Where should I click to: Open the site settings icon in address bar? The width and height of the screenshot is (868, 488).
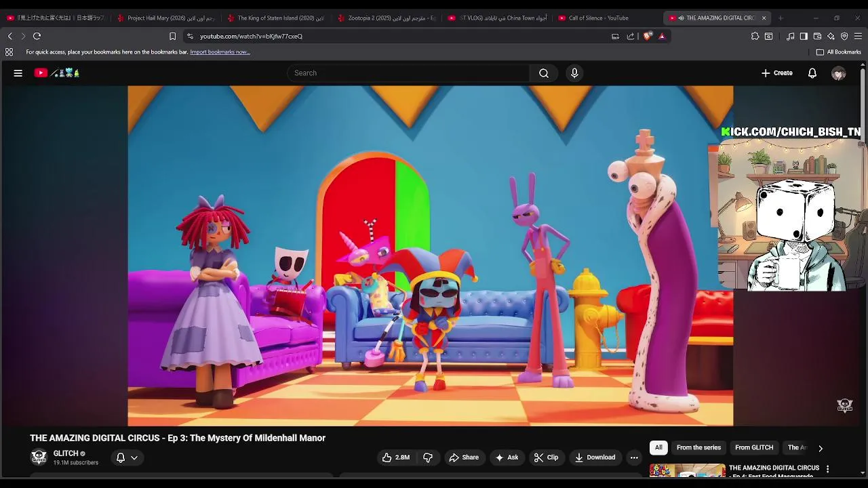[x=190, y=36]
